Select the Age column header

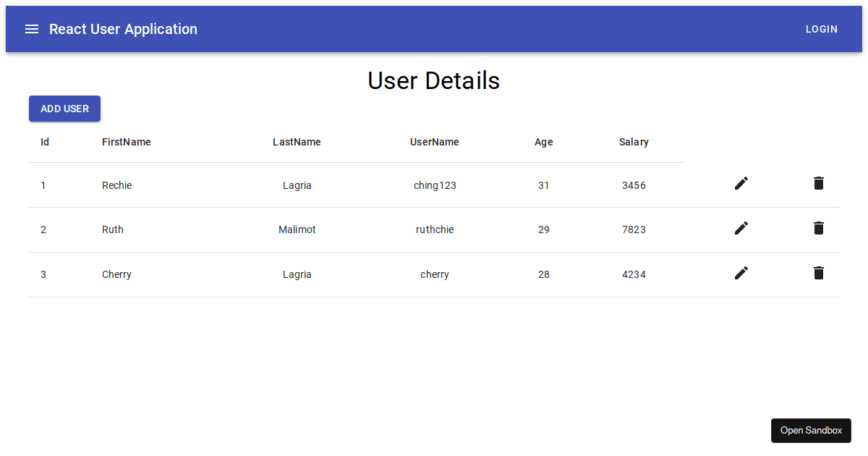544,142
